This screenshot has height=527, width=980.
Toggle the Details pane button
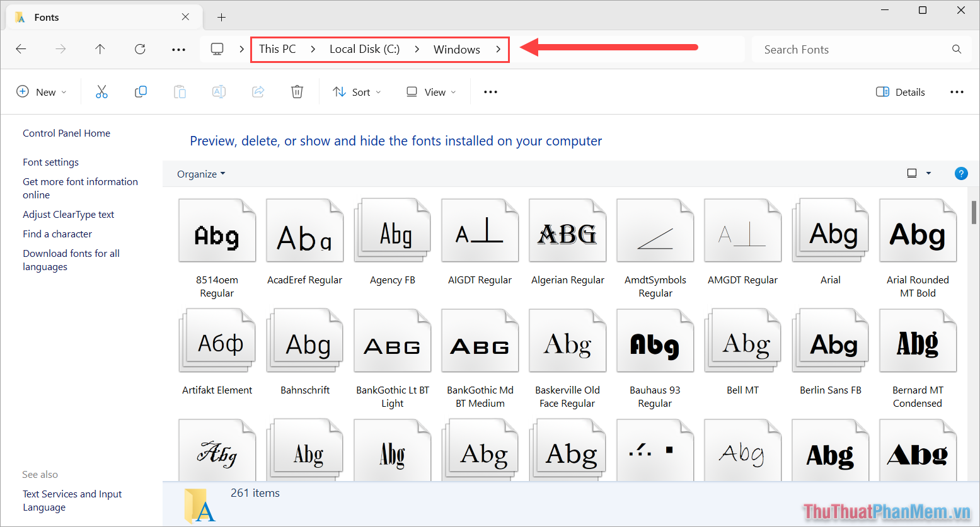tap(900, 91)
